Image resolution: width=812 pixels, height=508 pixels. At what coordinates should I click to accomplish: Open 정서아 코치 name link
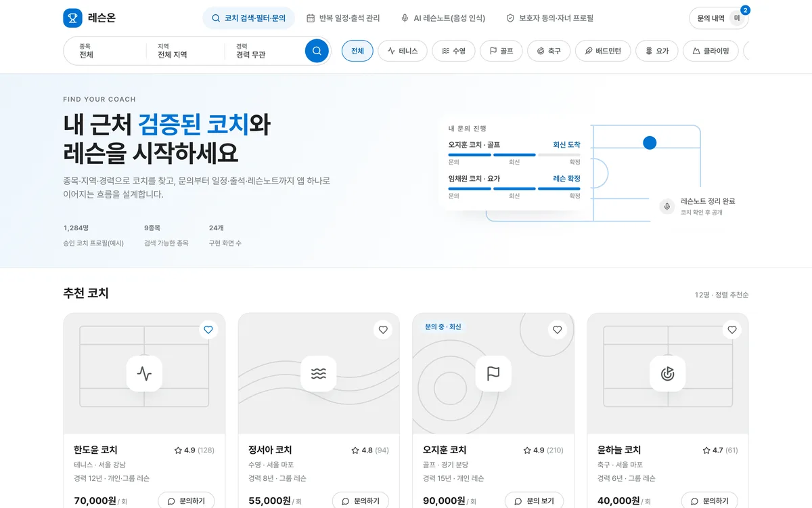click(x=270, y=450)
